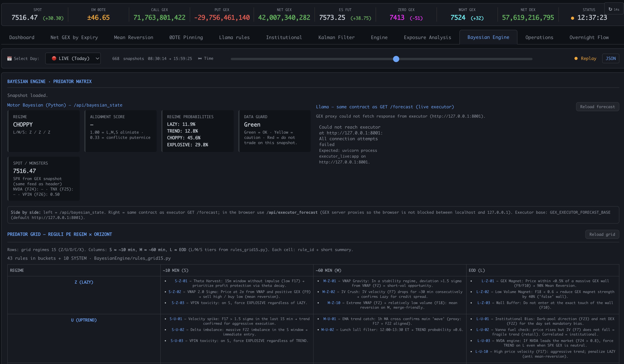Open the L-U-02 Vanna fuel check rule
The height and width of the screenshot is (364, 624).
click(x=483, y=330)
